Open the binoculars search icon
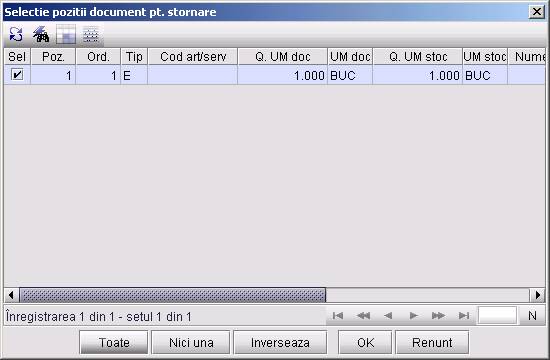550x360 pixels. [41, 35]
